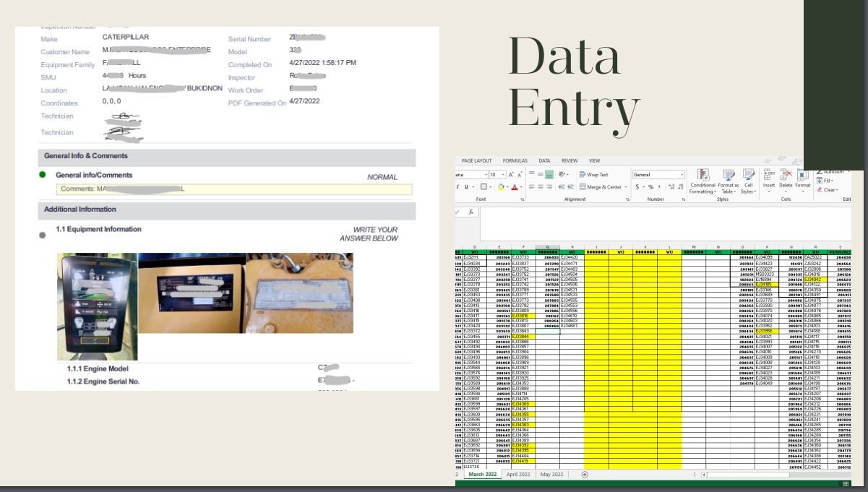The height and width of the screenshot is (492, 868).
Task: Switch to the May 2022 sheet
Action: pos(551,474)
